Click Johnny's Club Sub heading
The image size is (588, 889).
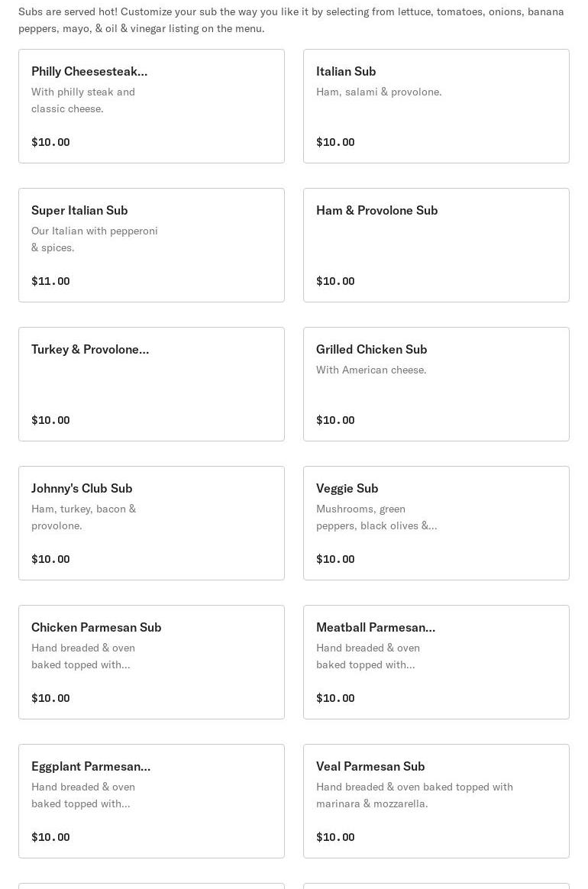[82, 488]
